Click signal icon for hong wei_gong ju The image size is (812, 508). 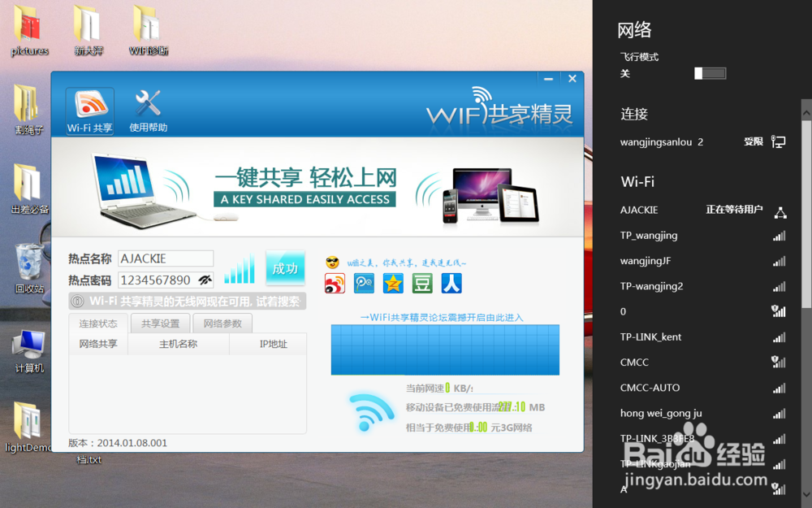780,414
